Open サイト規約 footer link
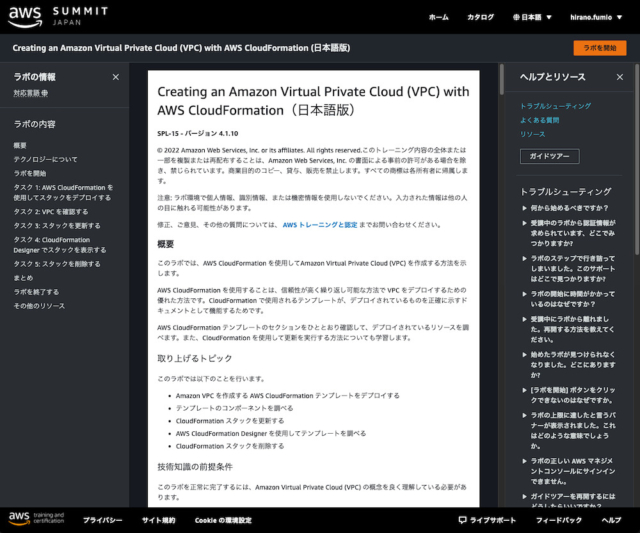 [x=159, y=520]
